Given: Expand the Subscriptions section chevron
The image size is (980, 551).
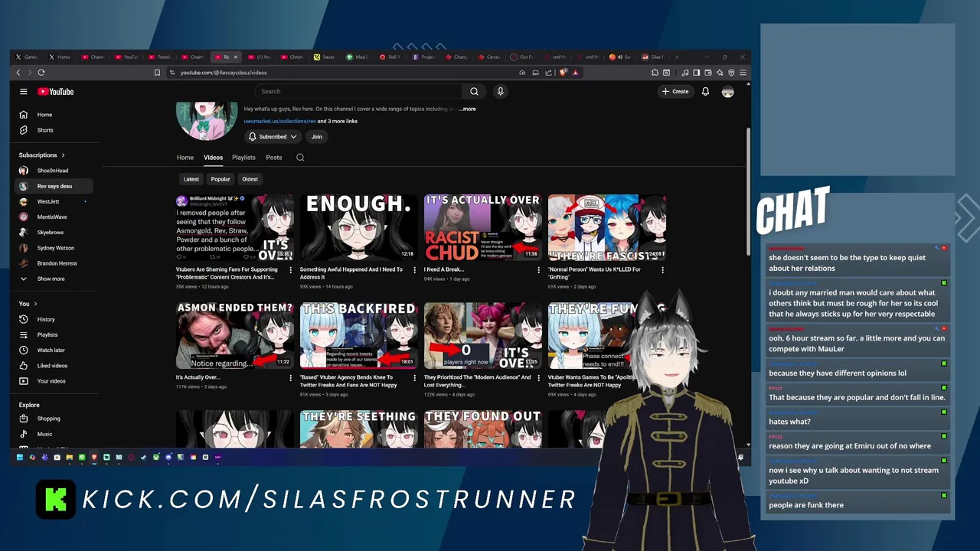Looking at the screenshot, I should 63,155.
